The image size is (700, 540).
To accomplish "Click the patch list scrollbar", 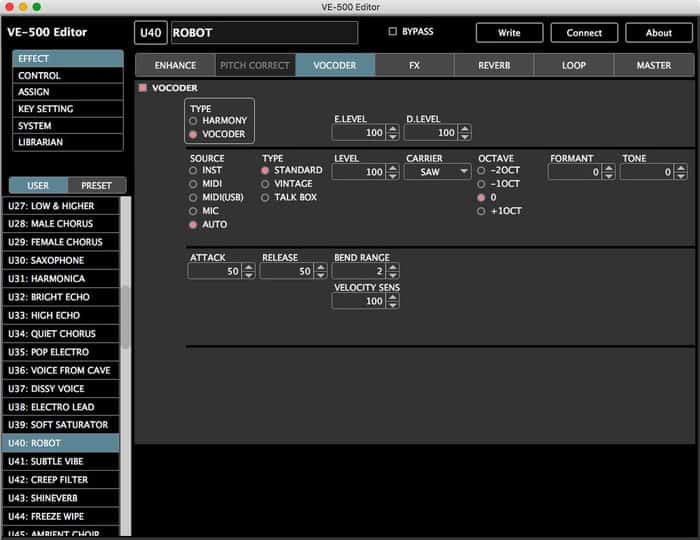I will tap(126, 318).
